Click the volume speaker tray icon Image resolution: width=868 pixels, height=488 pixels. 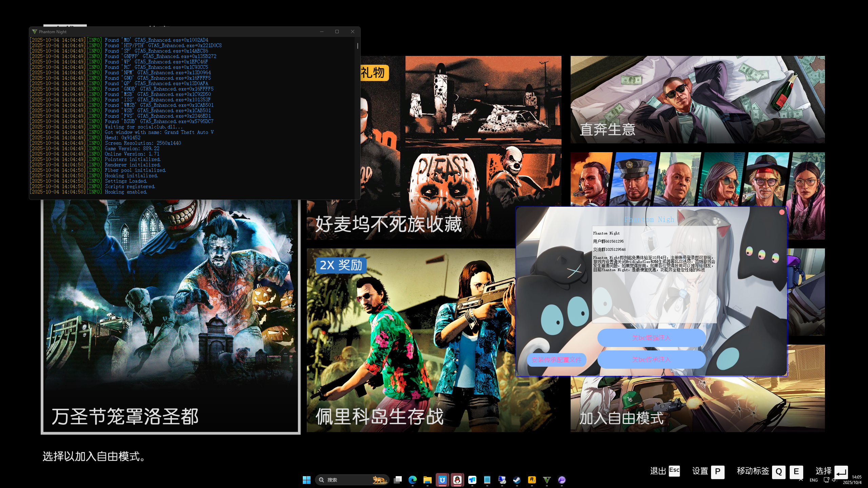(834, 480)
